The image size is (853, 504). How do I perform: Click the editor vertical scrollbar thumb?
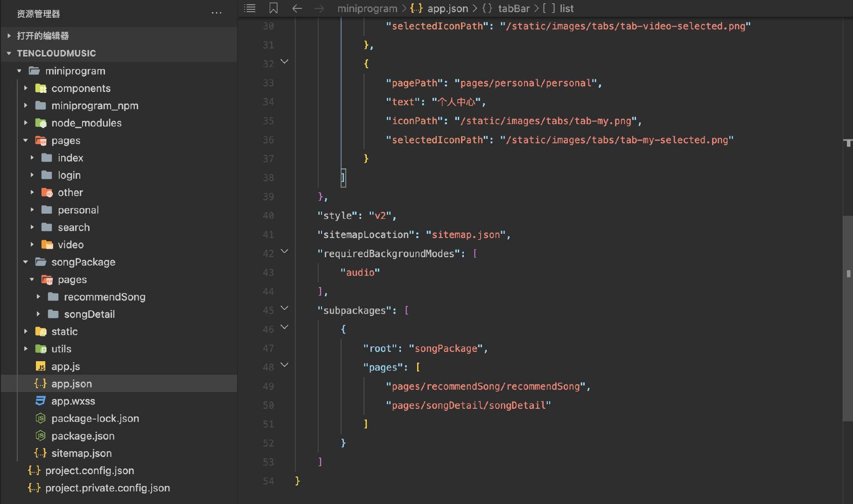pos(848,318)
